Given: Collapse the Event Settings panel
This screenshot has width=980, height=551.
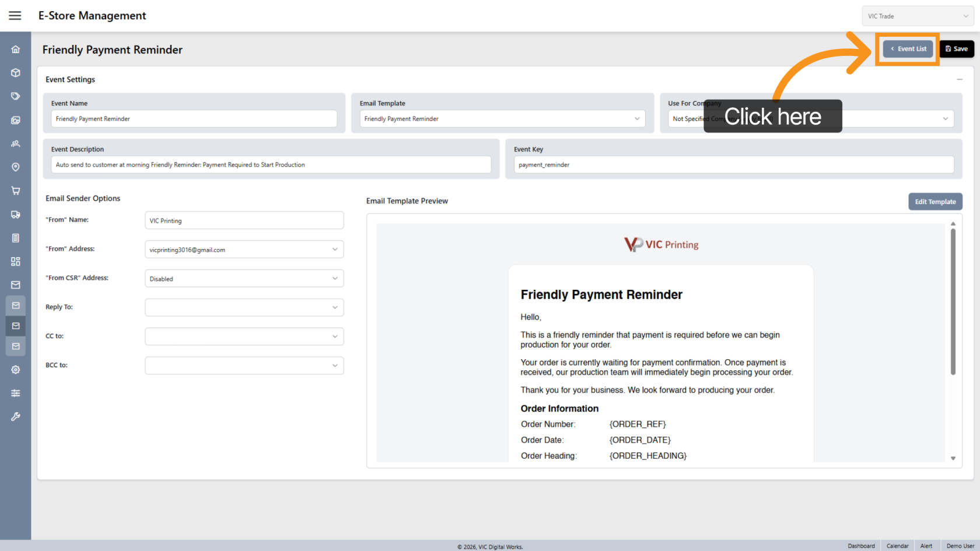Looking at the screenshot, I should tap(959, 79).
